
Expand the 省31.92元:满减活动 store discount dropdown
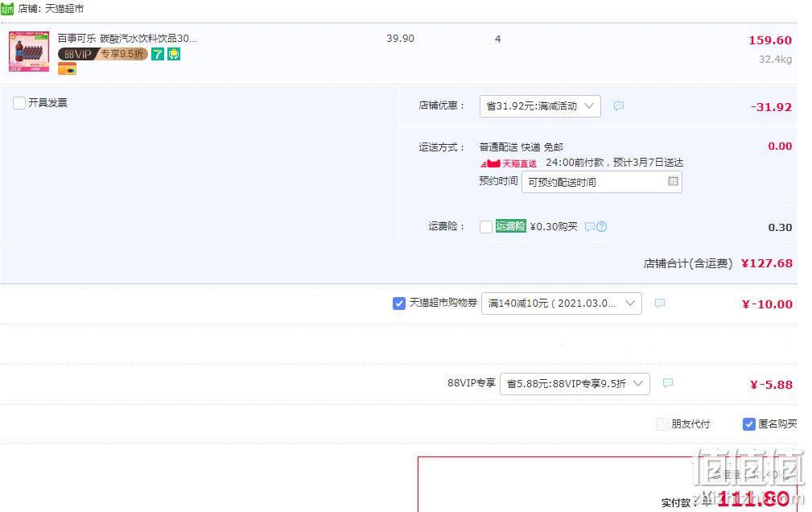pyautogui.click(x=540, y=106)
